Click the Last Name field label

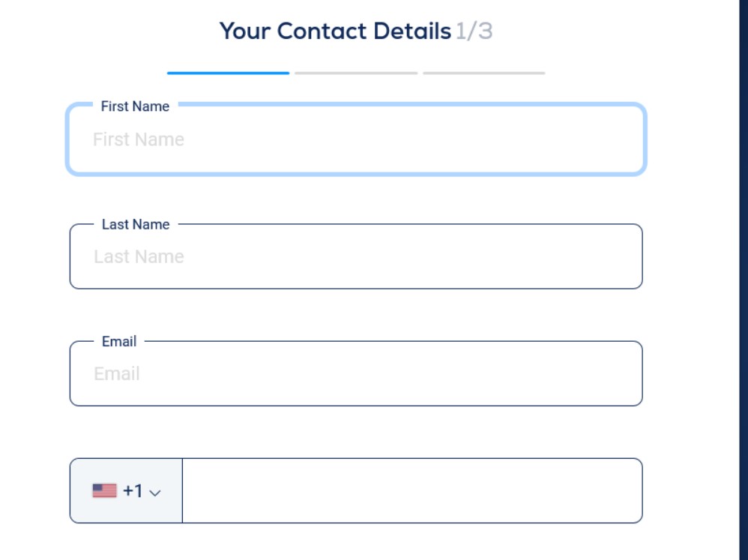pyautogui.click(x=136, y=224)
